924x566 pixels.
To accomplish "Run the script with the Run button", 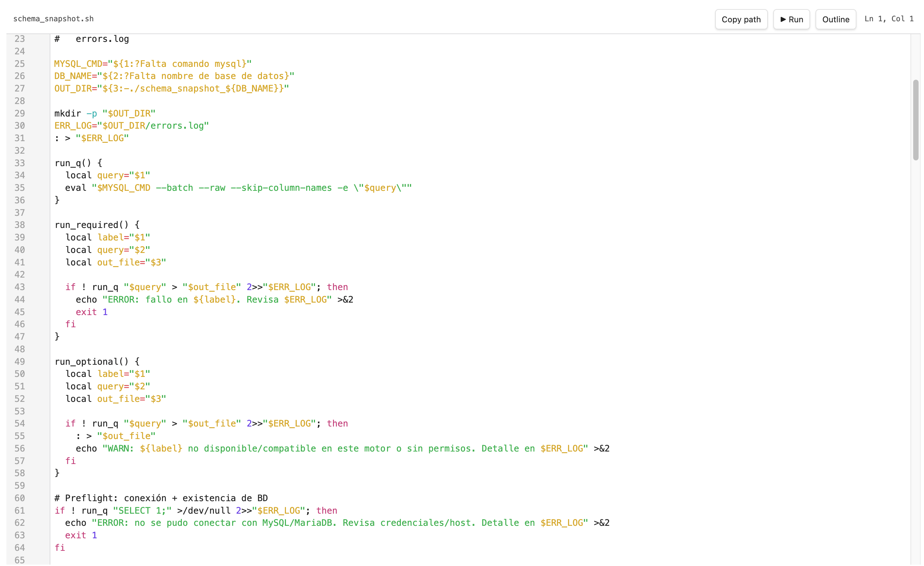I will 791,19.
